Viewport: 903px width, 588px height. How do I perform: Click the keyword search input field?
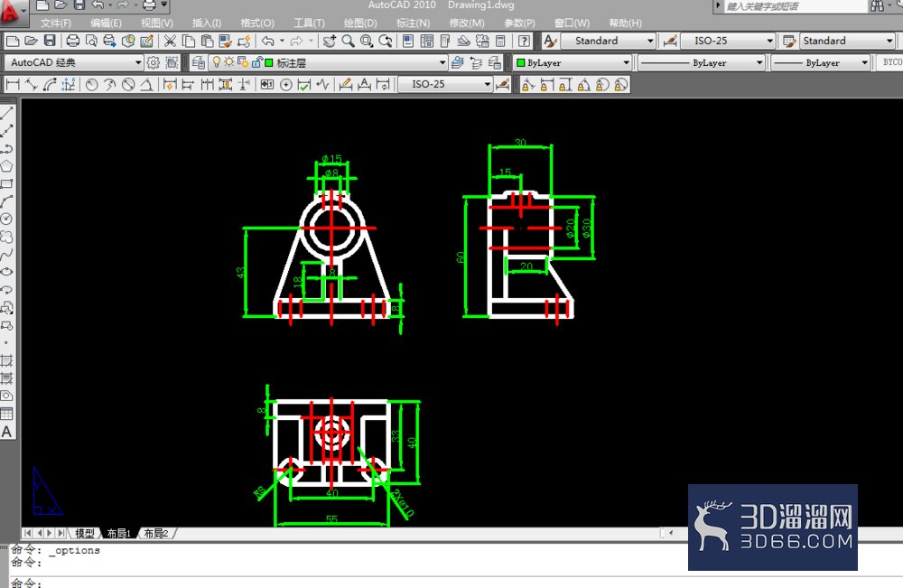click(x=795, y=6)
